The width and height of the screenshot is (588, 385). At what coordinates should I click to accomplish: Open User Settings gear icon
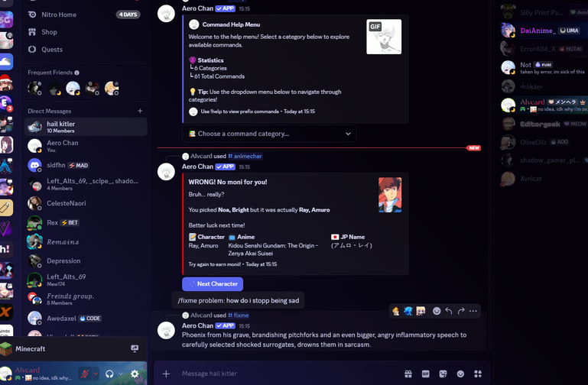(135, 374)
